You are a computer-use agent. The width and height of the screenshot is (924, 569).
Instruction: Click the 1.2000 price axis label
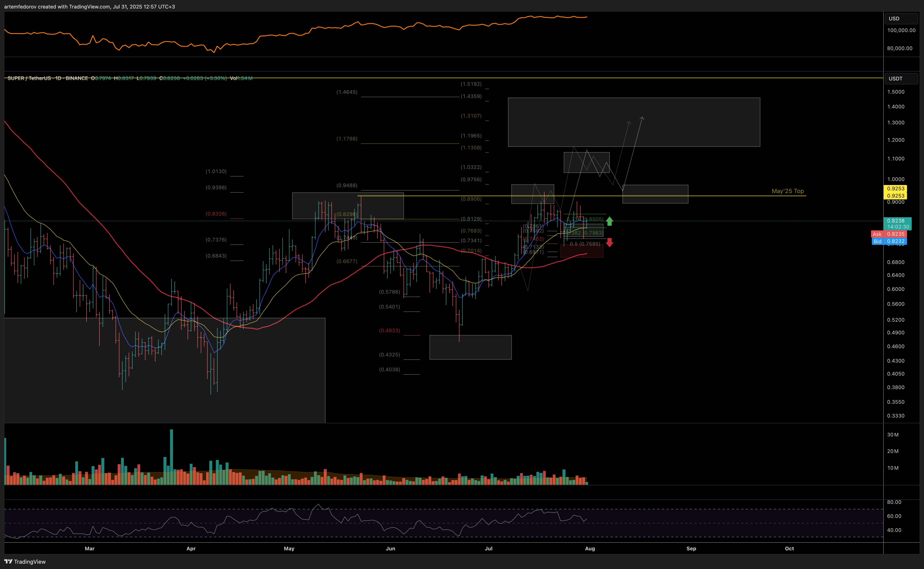[x=895, y=140]
